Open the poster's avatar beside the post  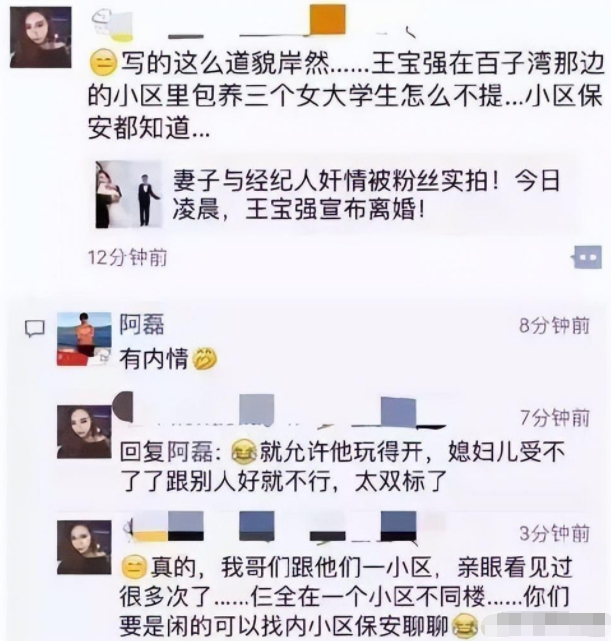41,37
